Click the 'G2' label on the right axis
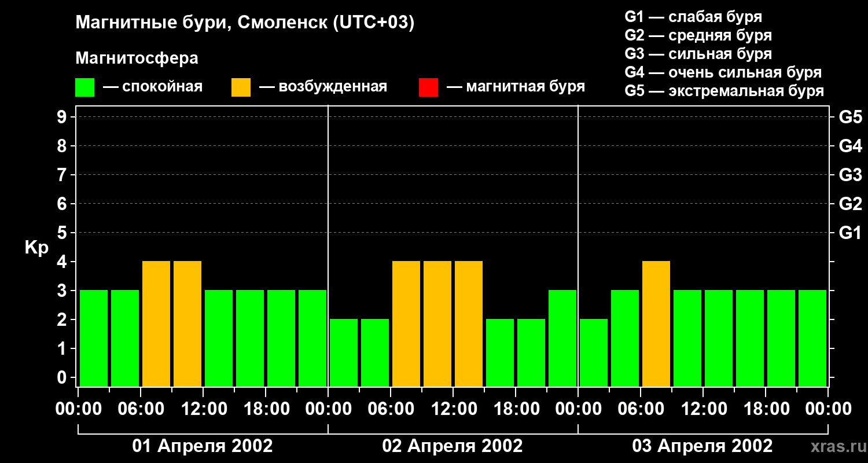The height and width of the screenshot is (463, 868). pyautogui.click(x=850, y=204)
